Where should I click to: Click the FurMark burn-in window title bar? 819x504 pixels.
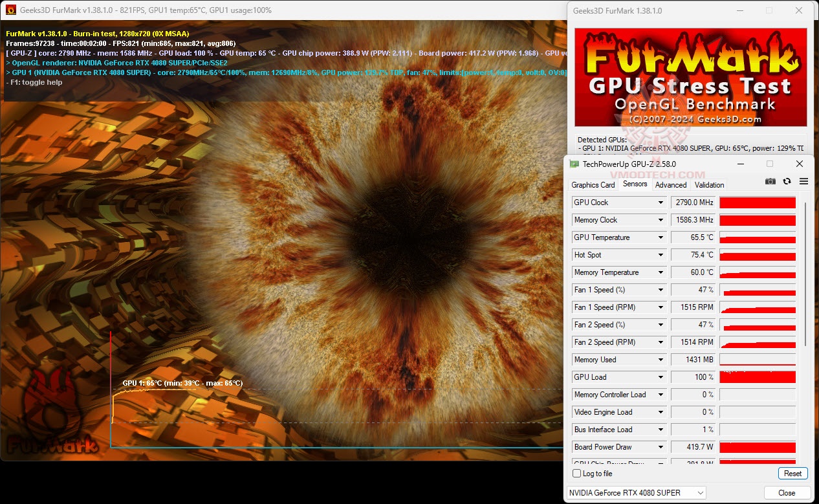pyautogui.click(x=283, y=10)
